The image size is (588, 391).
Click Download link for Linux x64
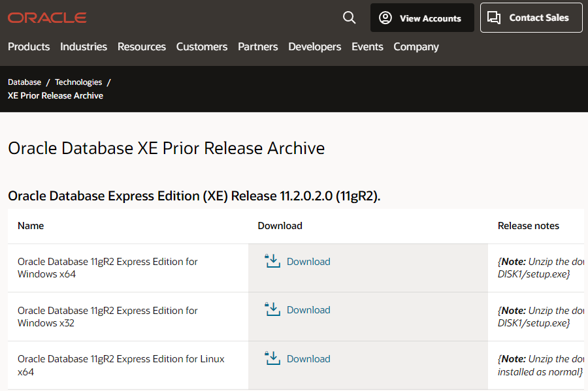pyautogui.click(x=308, y=359)
